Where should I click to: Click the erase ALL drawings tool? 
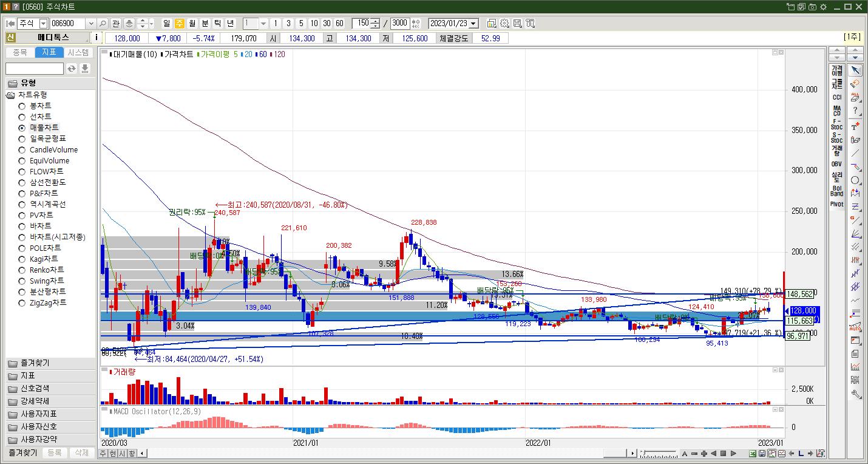click(x=855, y=97)
